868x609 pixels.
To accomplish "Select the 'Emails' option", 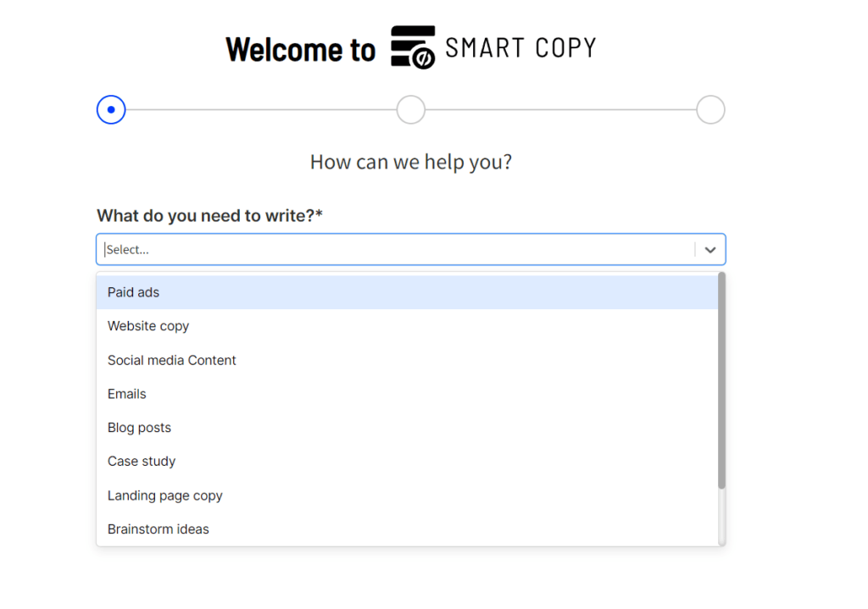I will coord(407,394).
